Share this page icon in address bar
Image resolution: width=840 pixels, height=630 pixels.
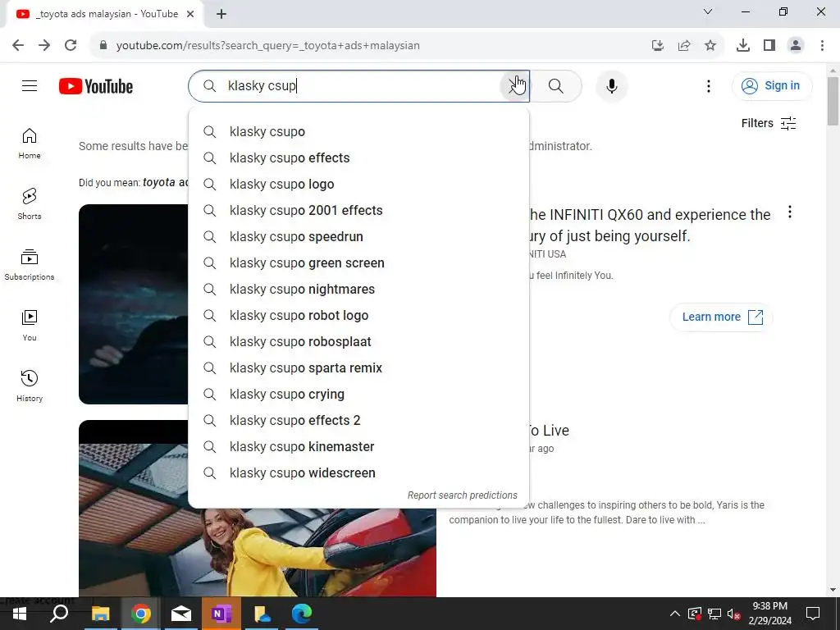point(683,46)
